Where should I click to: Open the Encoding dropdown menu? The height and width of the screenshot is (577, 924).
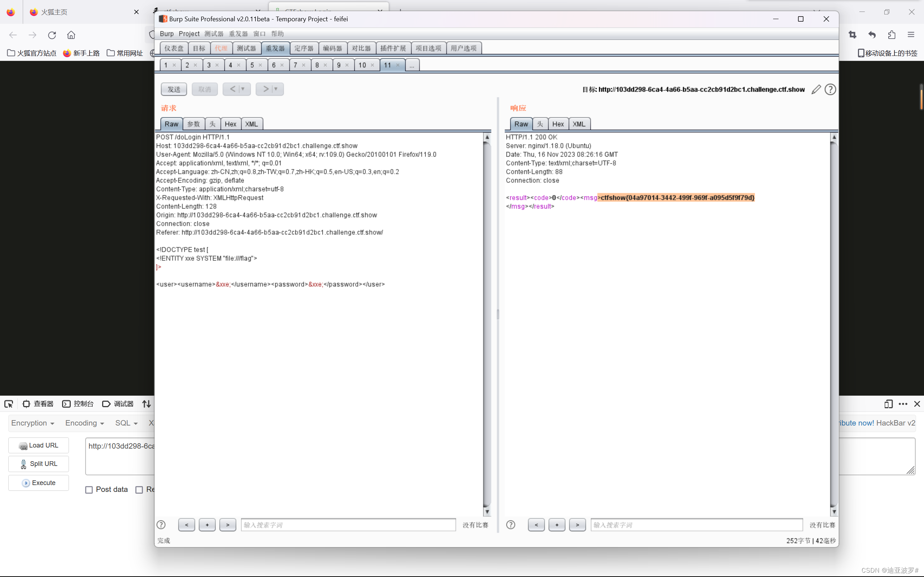point(85,423)
